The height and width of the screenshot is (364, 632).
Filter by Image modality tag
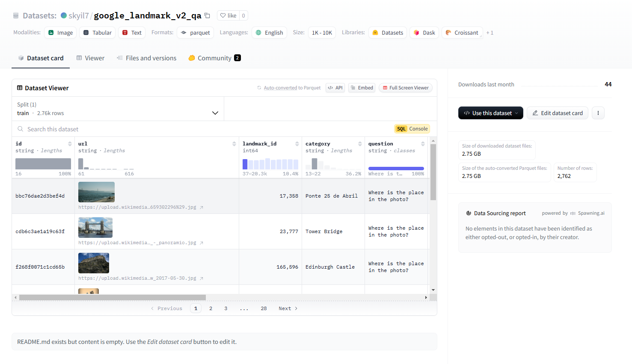click(x=60, y=33)
